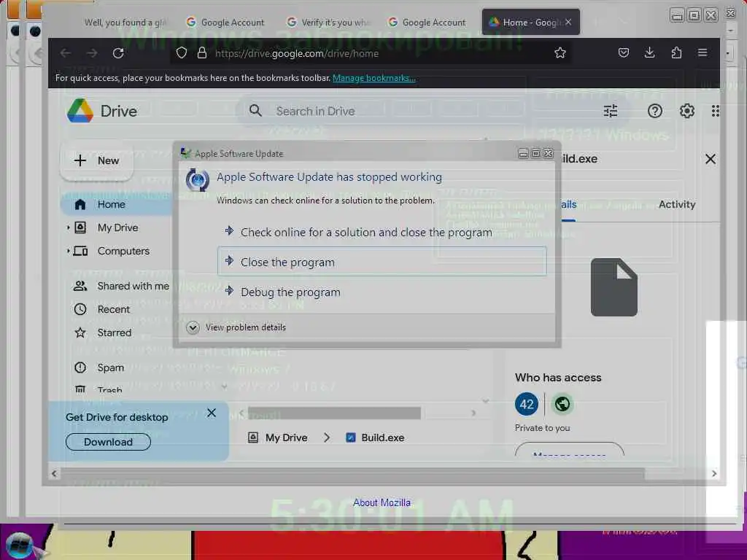Screen dimensions: 747x560
Task: Bookmark this page with the star
Action: pyautogui.click(x=560, y=52)
